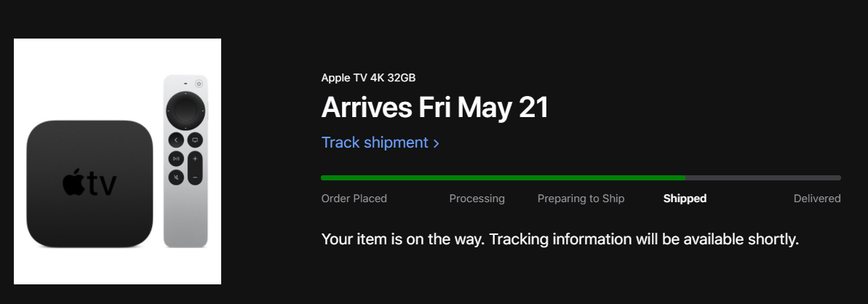Click the green filled portion of progress bar
This screenshot has width=868, height=304.
pyautogui.click(x=503, y=177)
